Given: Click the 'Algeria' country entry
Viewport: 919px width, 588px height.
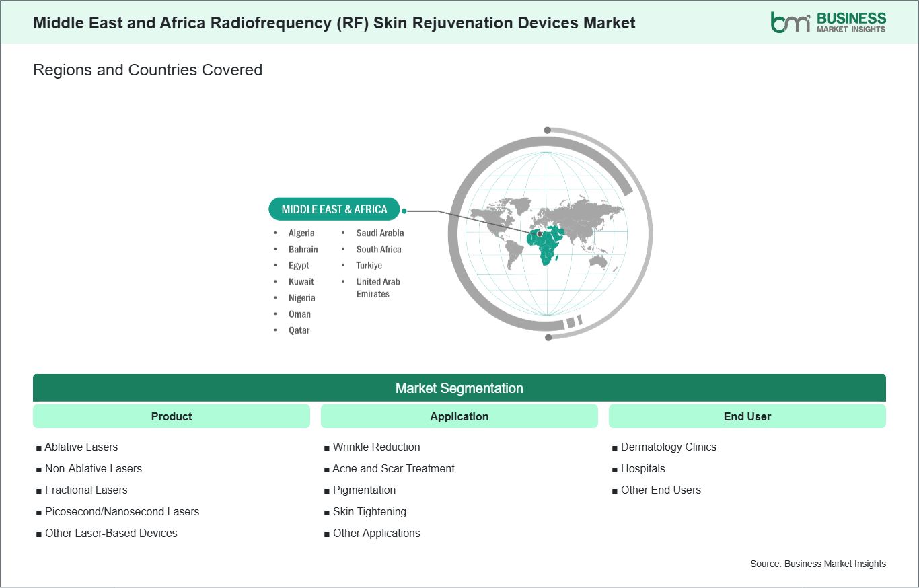Looking at the screenshot, I should [x=301, y=233].
